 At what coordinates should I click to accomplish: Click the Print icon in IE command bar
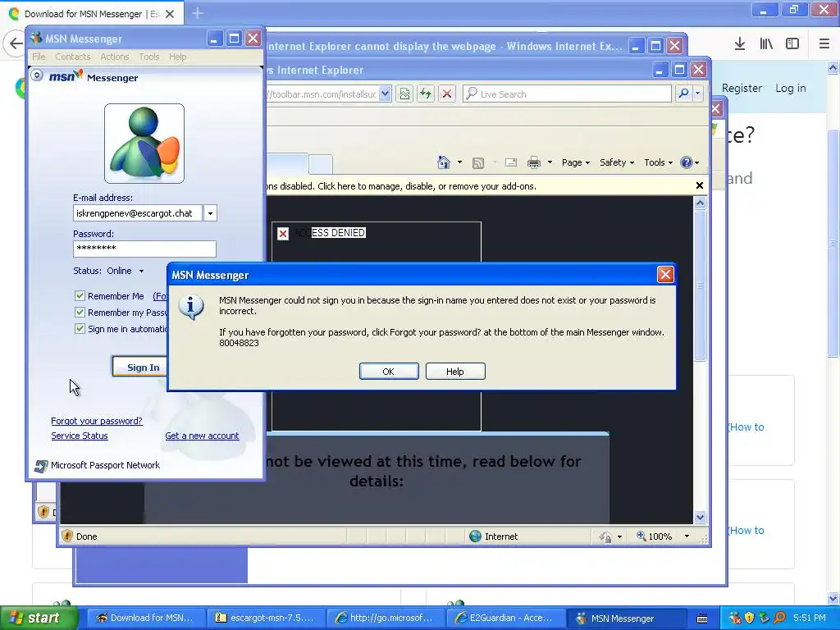(534, 162)
